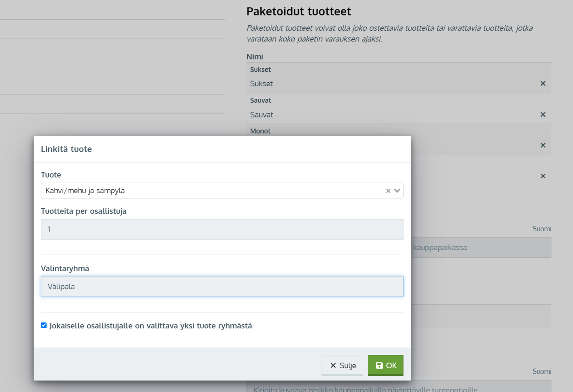The image size is (573, 392).
Task: Click the Suomi label above Kirjoita kuvaava field
Action: (x=541, y=371)
